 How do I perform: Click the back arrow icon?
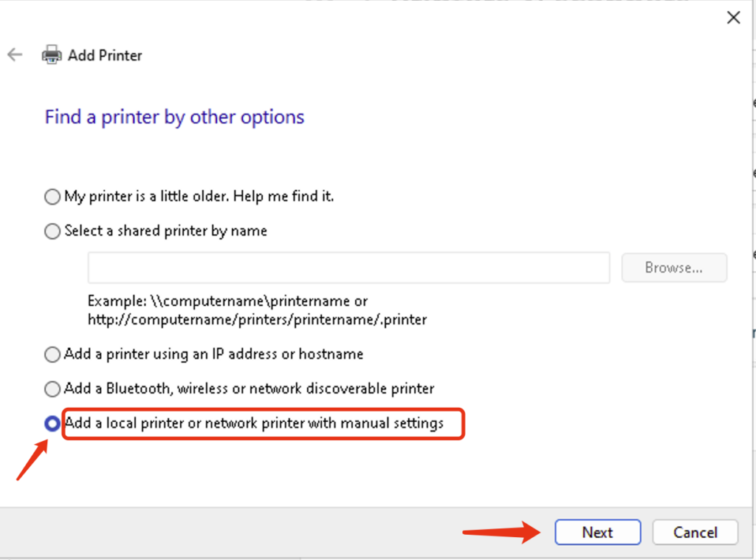(x=15, y=54)
